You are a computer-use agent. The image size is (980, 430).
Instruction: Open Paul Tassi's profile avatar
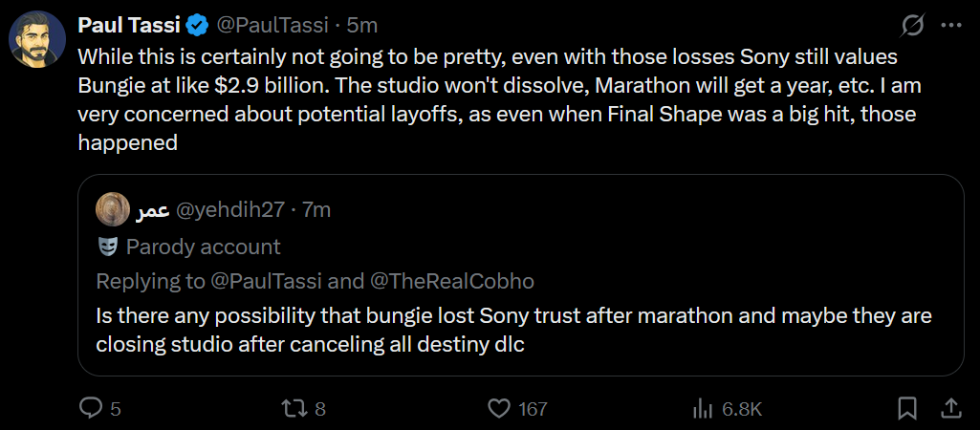coord(37,39)
